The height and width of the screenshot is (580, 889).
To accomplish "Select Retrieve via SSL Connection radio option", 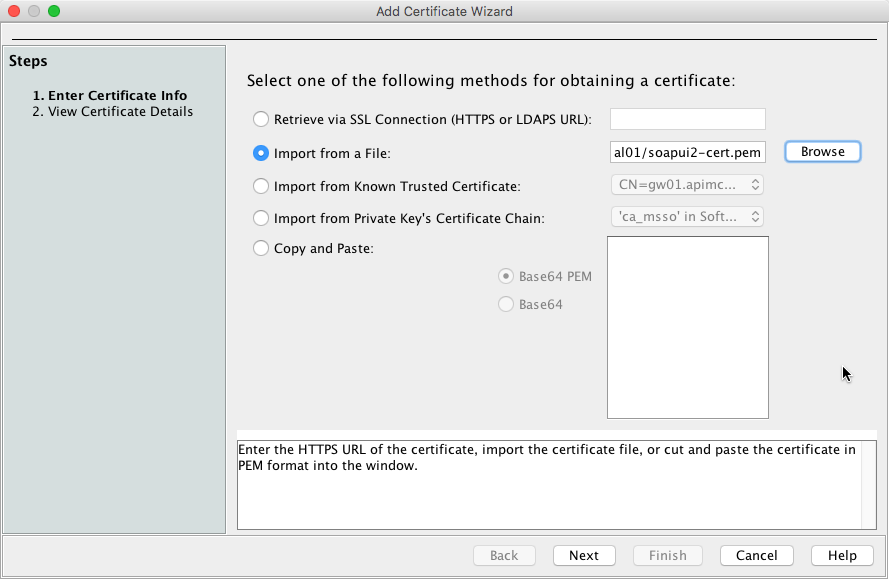I will pos(261,120).
